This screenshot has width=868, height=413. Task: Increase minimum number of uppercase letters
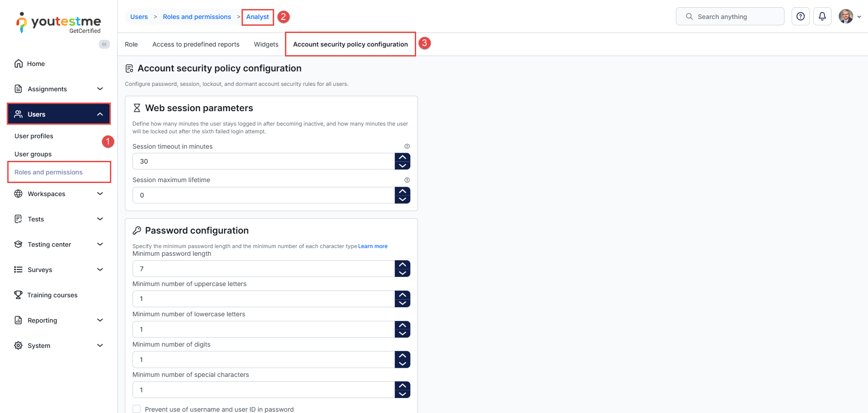pos(403,295)
